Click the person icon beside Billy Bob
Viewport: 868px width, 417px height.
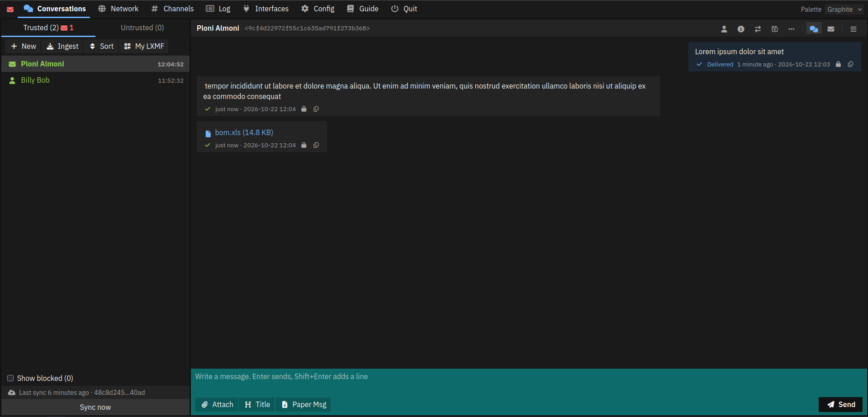tap(12, 80)
